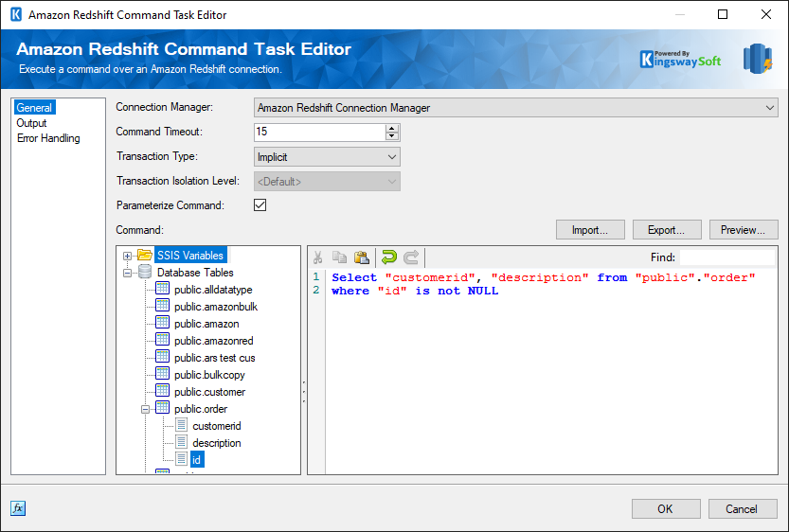Click the table icon beside public.amazon
The width and height of the screenshot is (789, 532).
click(x=163, y=323)
